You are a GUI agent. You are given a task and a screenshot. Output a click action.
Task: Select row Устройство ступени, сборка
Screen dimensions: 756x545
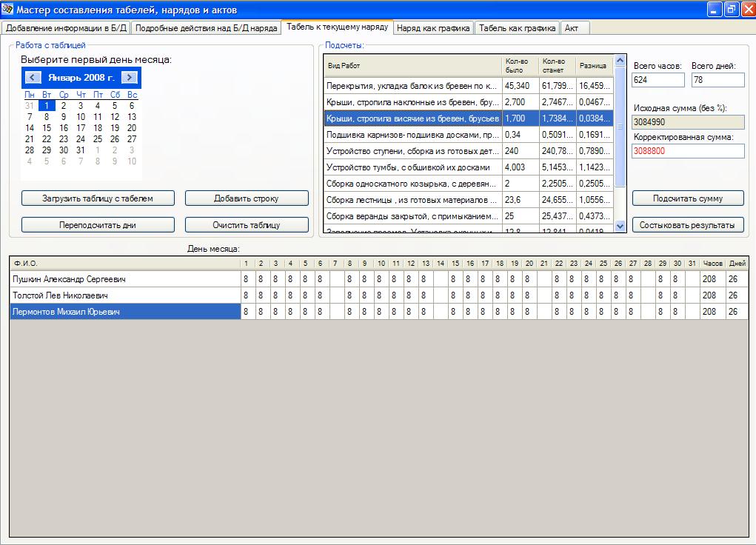[469, 151]
